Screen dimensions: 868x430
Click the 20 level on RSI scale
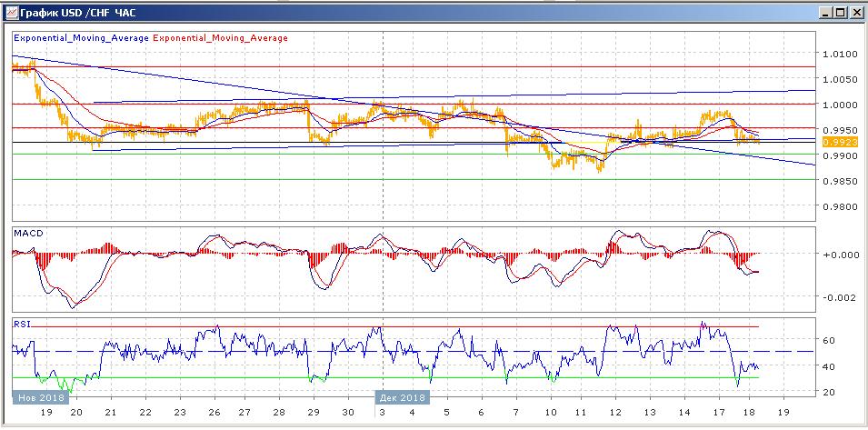829,391
